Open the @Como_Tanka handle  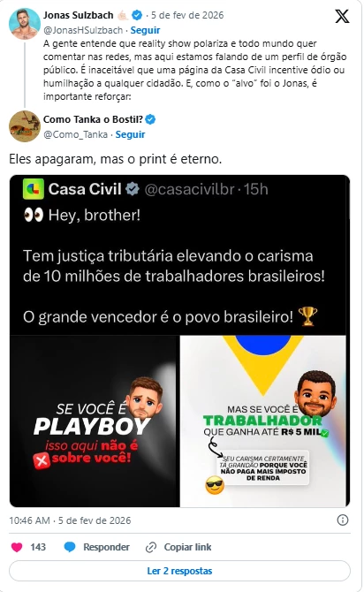(75, 134)
